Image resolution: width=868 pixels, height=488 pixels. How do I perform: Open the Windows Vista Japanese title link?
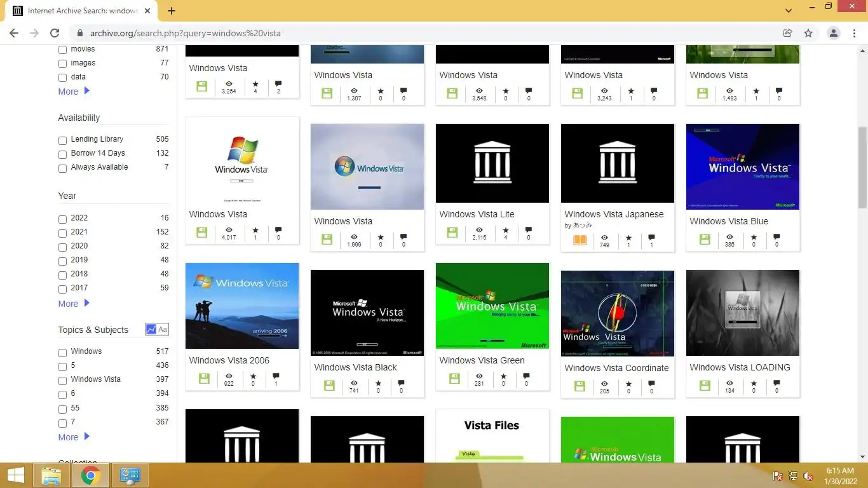(x=614, y=214)
